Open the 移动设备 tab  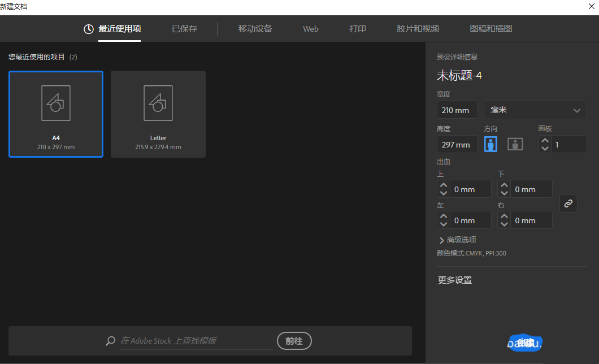(x=255, y=29)
